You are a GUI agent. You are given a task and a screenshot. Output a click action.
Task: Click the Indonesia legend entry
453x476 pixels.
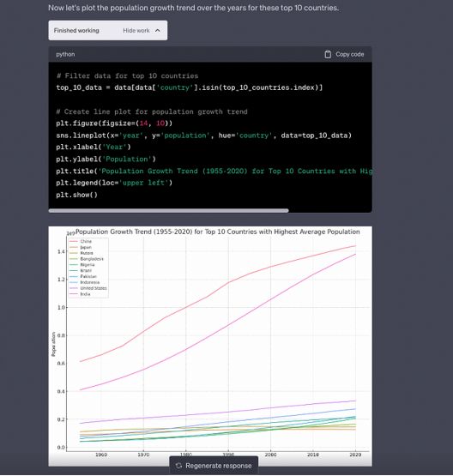[84, 282]
